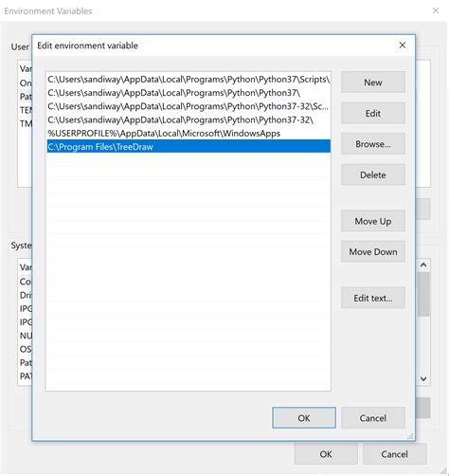Delete the selected path entry

[373, 174]
